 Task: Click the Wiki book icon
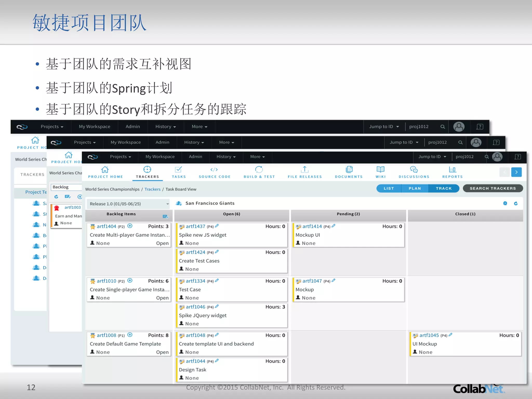[x=380, y=170]
